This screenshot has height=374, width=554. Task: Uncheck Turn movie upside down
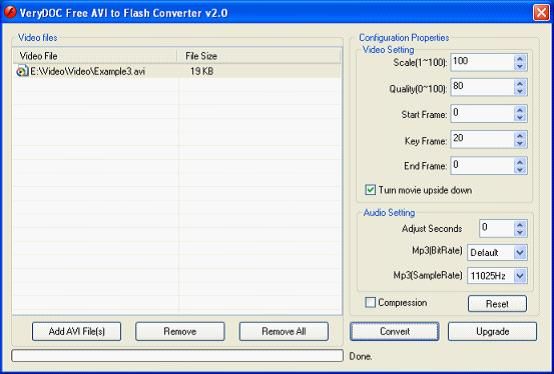370,190
